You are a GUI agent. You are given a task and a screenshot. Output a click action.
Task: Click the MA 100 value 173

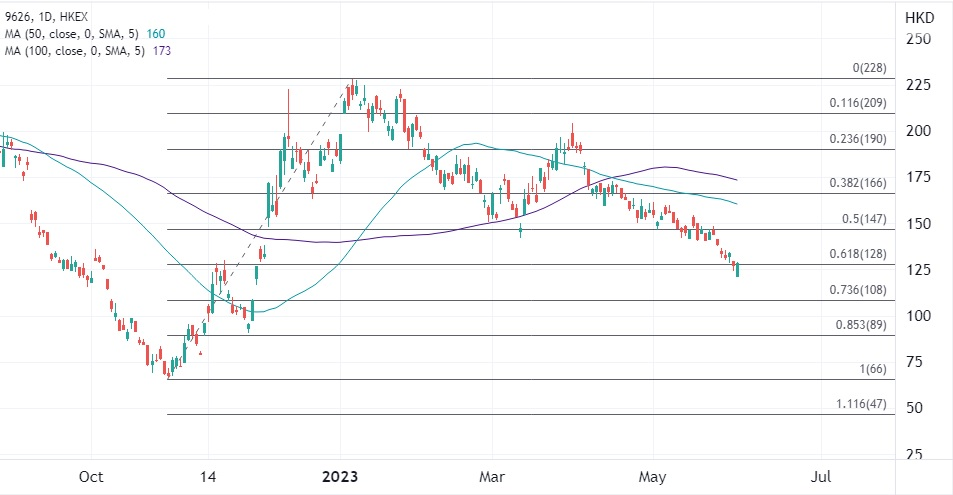point(162,51)
